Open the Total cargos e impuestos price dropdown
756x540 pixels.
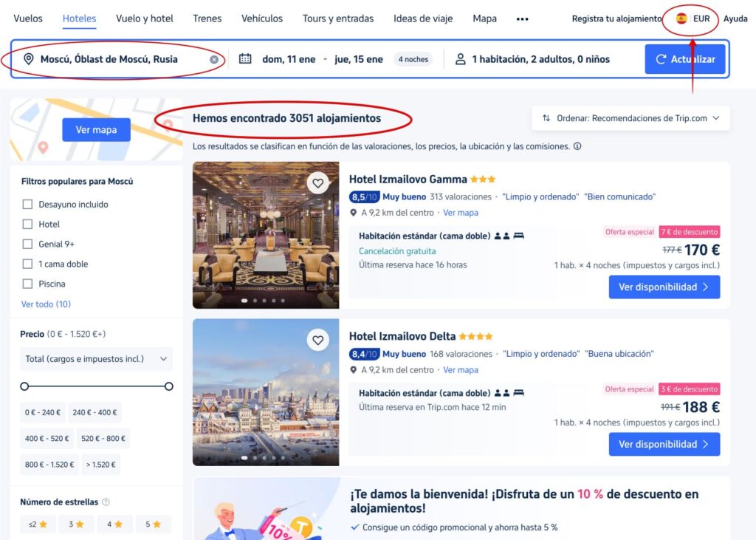pyautogui.click(x=96, y=358)
